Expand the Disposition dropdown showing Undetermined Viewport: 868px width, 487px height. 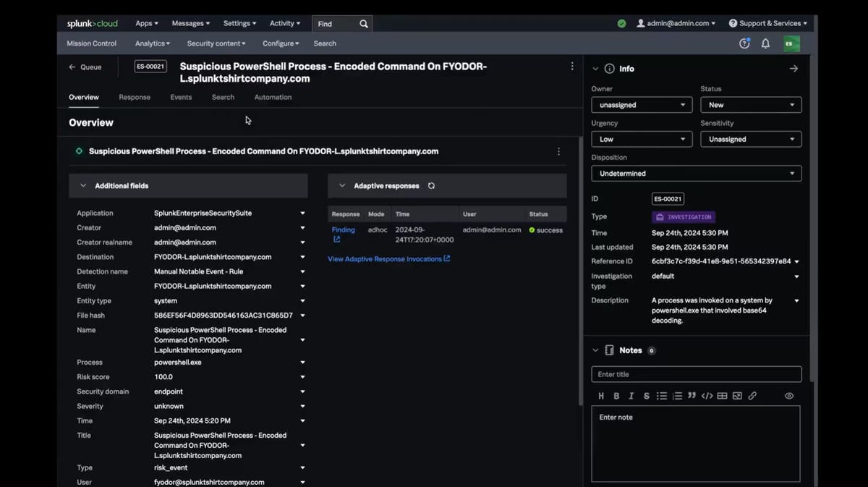(696, 174)
